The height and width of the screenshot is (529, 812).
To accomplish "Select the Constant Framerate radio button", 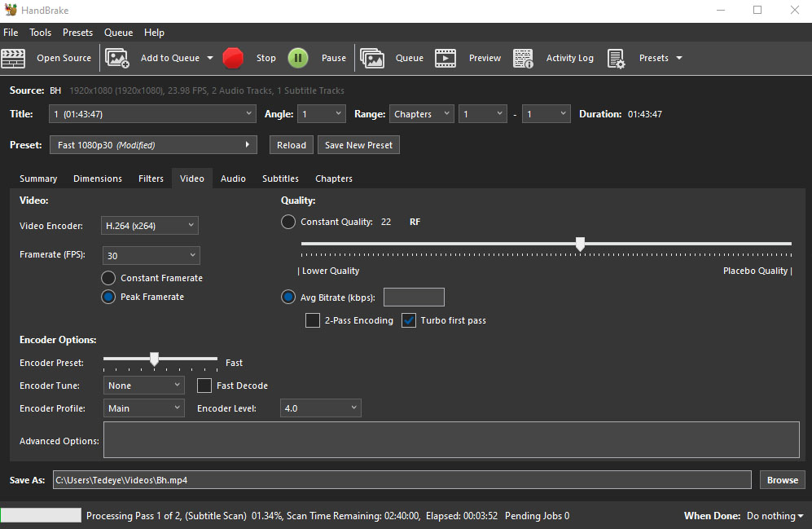I will point(108,278).
